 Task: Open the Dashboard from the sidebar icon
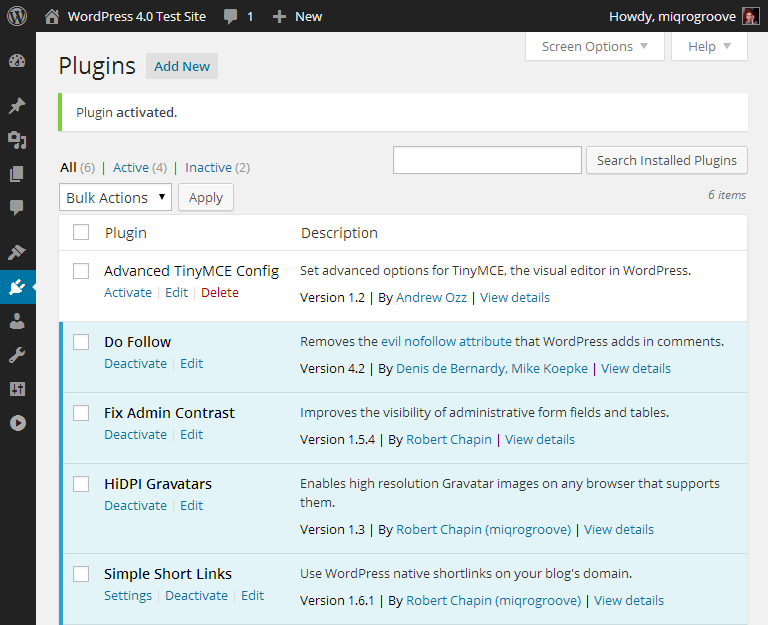point(17,61)
